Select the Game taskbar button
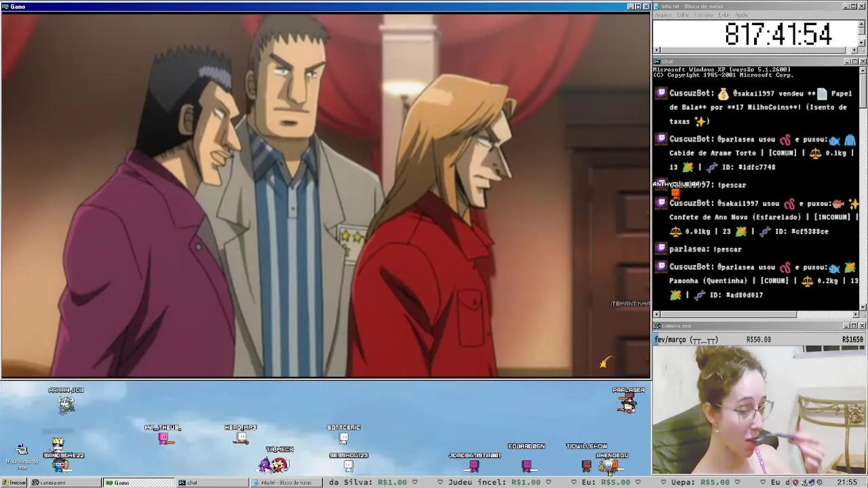The height and width of the screenshot is (488, 868). (x=138, y=483)
